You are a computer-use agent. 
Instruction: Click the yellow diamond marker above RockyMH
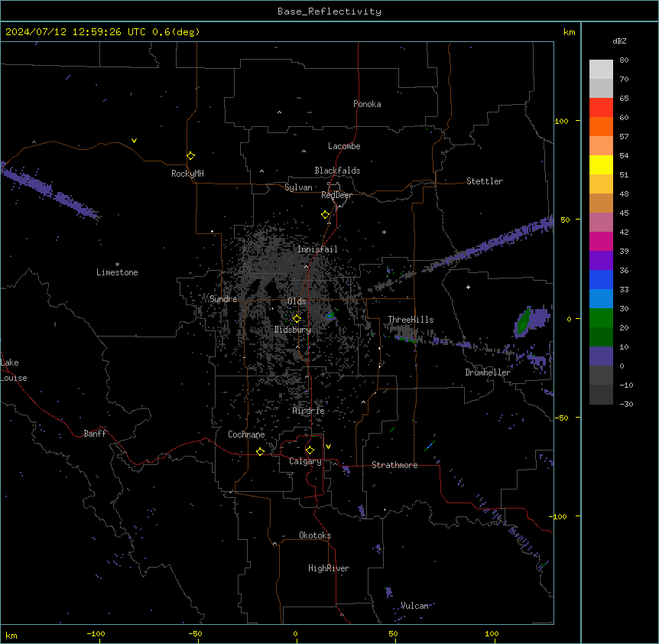pyautogui.click(x=191, y=156)
